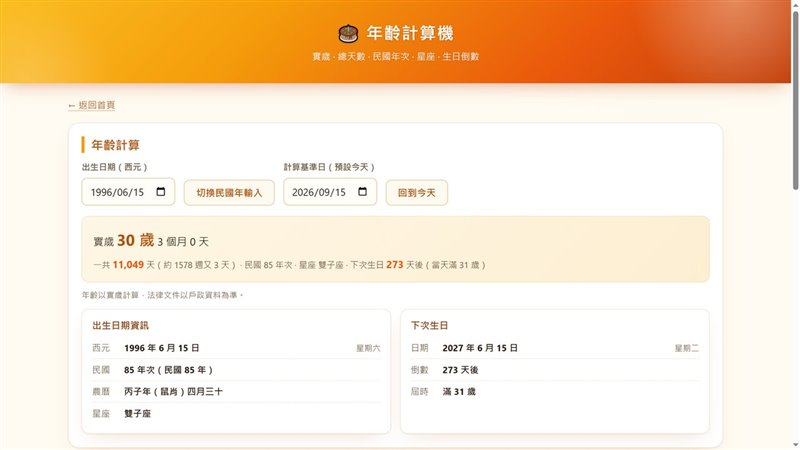Click the 85 年次（民國 85 年）value

(x=168, y=370)
